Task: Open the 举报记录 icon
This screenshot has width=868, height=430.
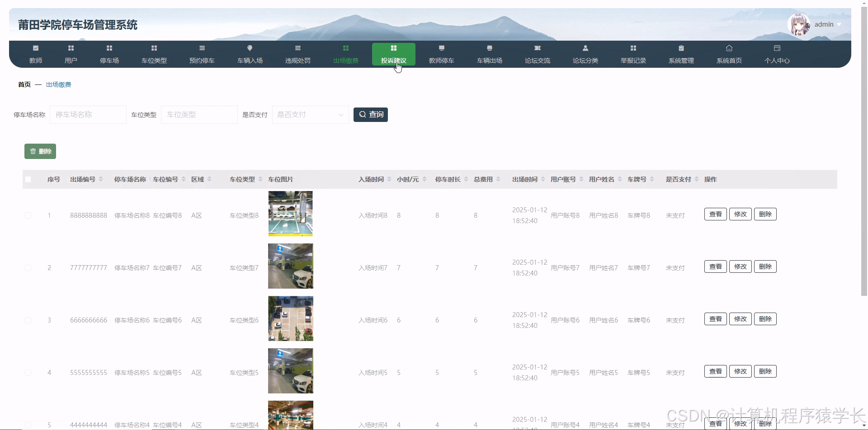Action: click(x=633, y=48)
